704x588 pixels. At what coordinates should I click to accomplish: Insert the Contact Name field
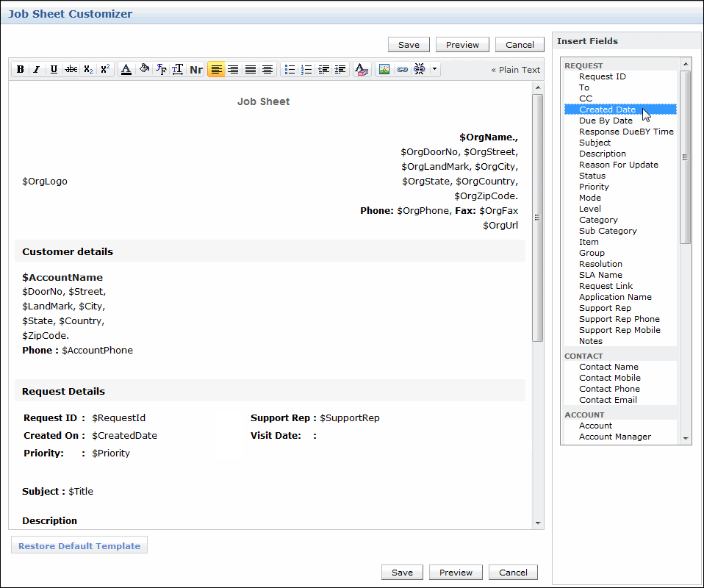click(608, 367)
